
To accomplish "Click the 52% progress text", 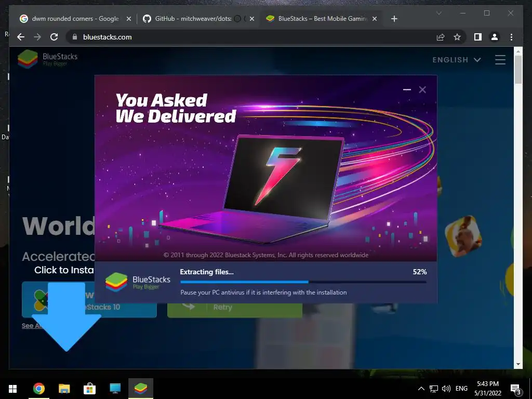I will 420,272.
